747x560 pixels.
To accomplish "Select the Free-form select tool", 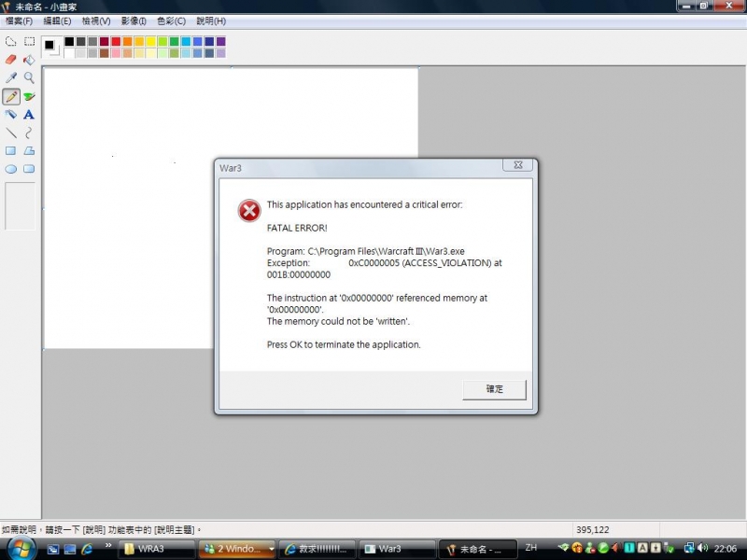I will (10, 41).
